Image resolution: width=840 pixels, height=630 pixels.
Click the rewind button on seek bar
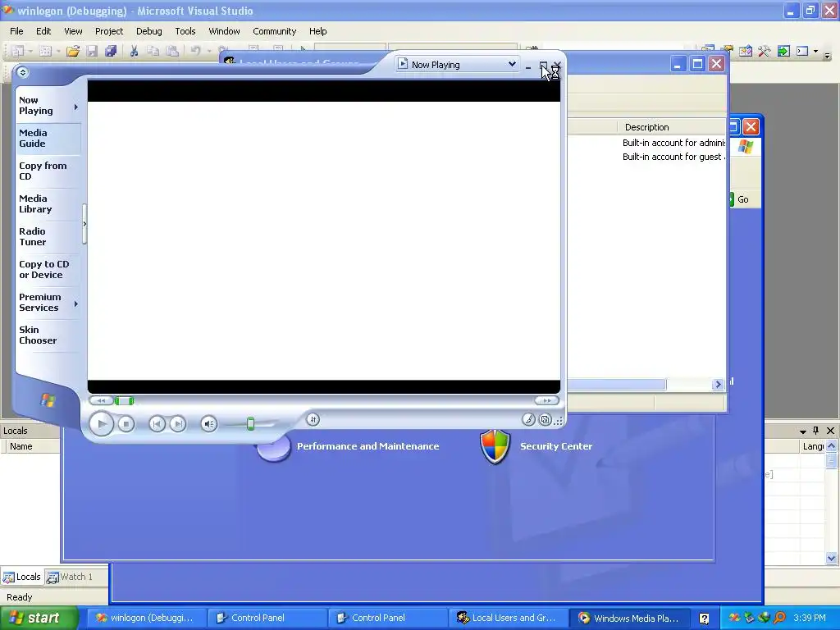pyautogui.click(x=101, y=400)
